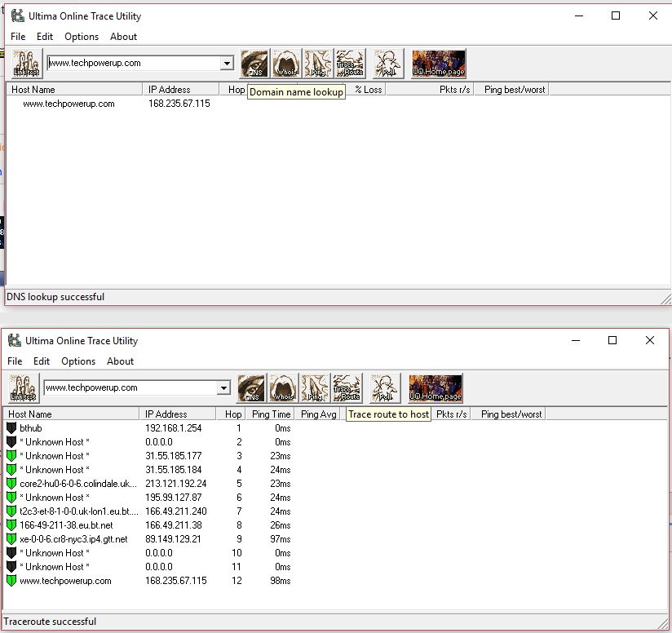Start Ping tool in the top window
The image size is (672, 633).
[x=318, y=64]
